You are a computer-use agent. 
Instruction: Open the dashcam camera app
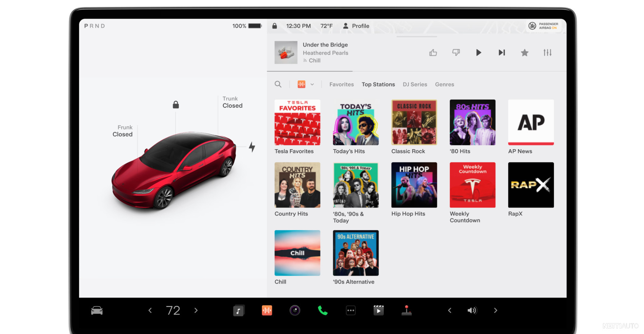pyautogui.click(x=295, y=310)
